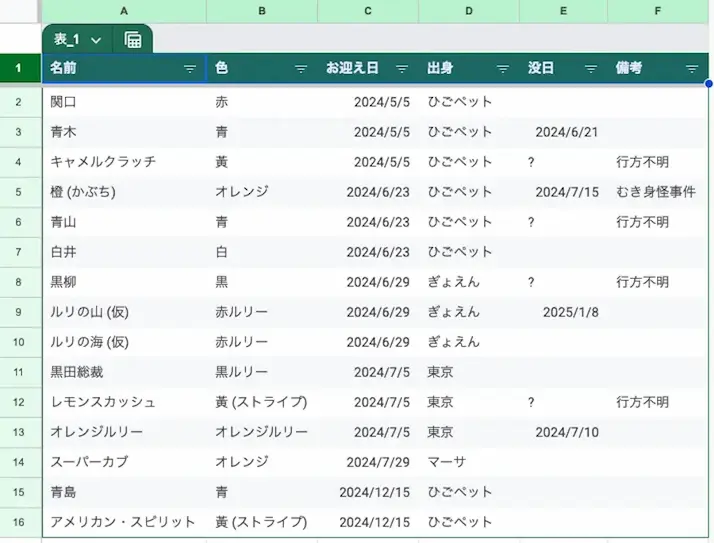Select column C header
714x543 pixels.
click(368, 11)
